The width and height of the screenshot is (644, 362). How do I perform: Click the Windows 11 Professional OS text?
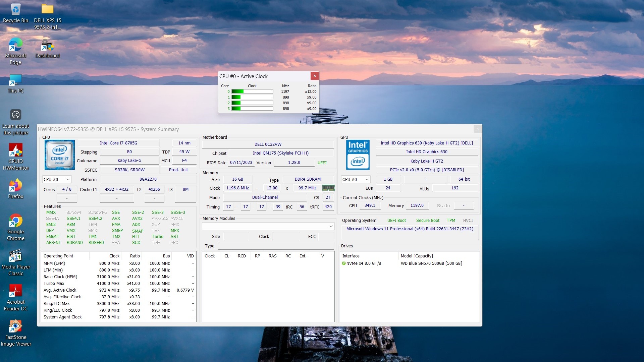(x=410, y=229)
